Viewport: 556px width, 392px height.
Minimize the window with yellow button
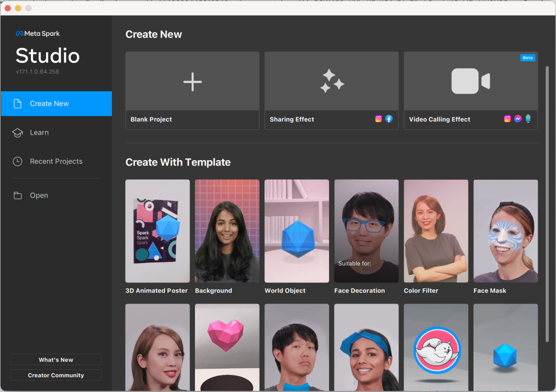[18, 8]
